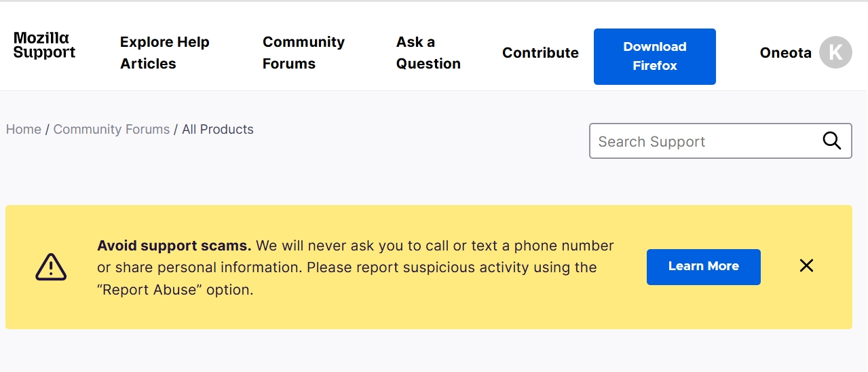Click the All Products breadcrumb
The width and height of the screenshot is (868, 372).
pos(218,130)
